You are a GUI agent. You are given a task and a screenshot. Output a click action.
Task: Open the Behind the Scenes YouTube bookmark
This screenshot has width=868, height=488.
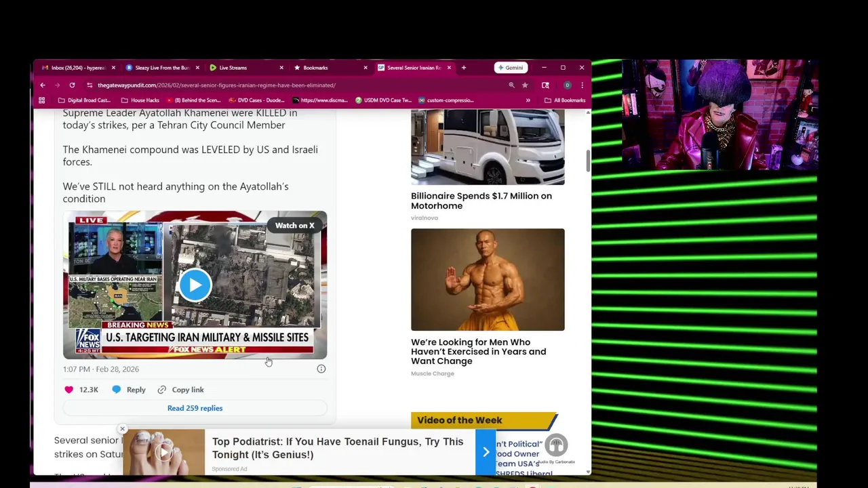pos(193,100)
